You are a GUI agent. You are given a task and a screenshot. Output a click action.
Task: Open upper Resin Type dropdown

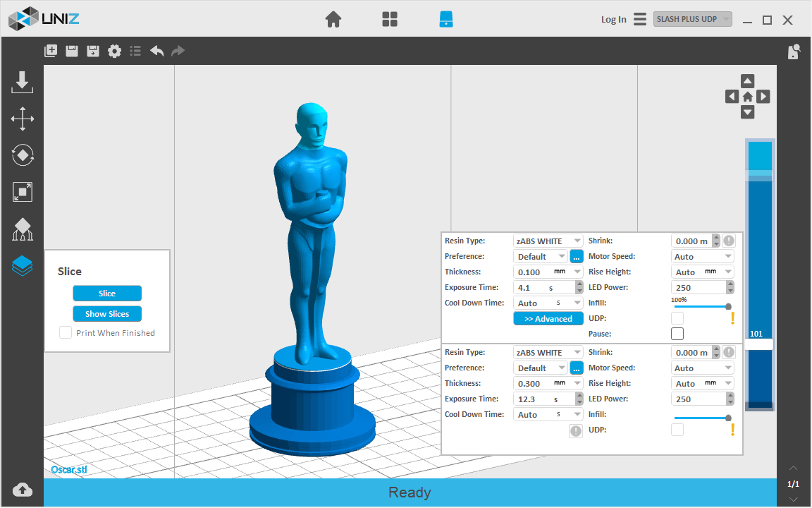548,241
